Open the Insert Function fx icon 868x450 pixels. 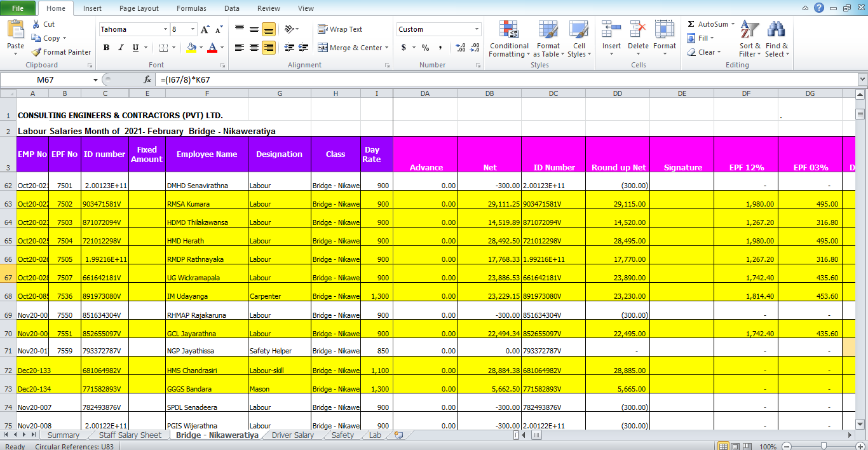pos(147,79)
